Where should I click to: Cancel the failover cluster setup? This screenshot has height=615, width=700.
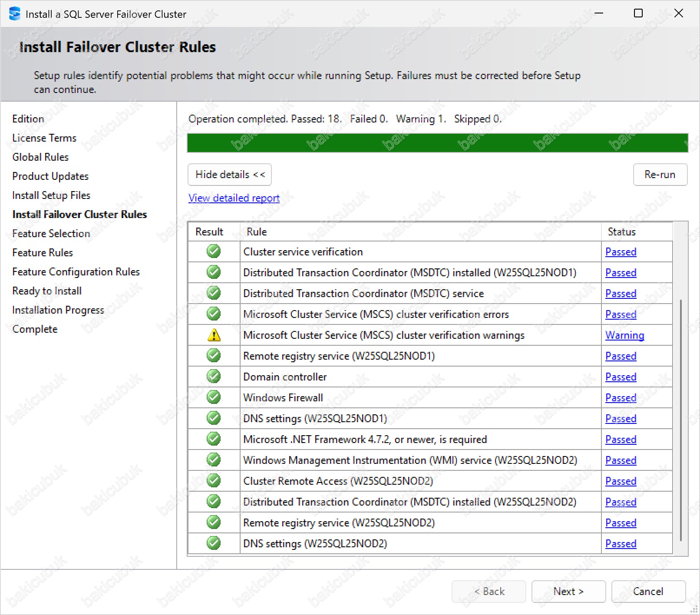point(648,592)
